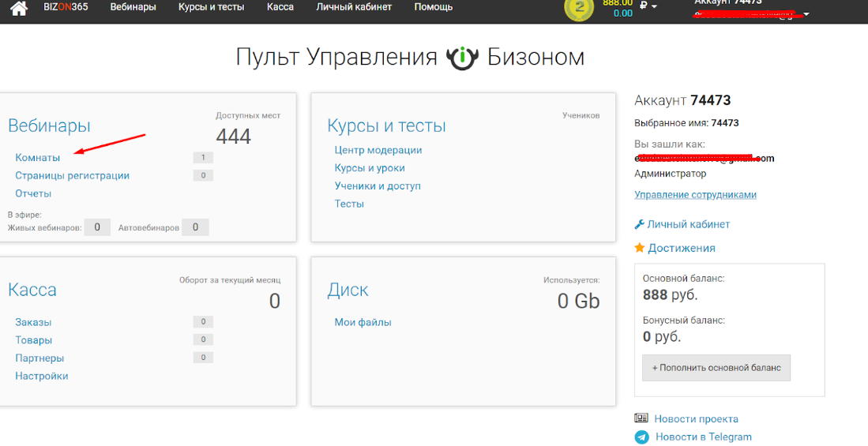Open the Личный кабинет navbar menu
The width and height of the screenshot is (868, 446).
[354, 7]
